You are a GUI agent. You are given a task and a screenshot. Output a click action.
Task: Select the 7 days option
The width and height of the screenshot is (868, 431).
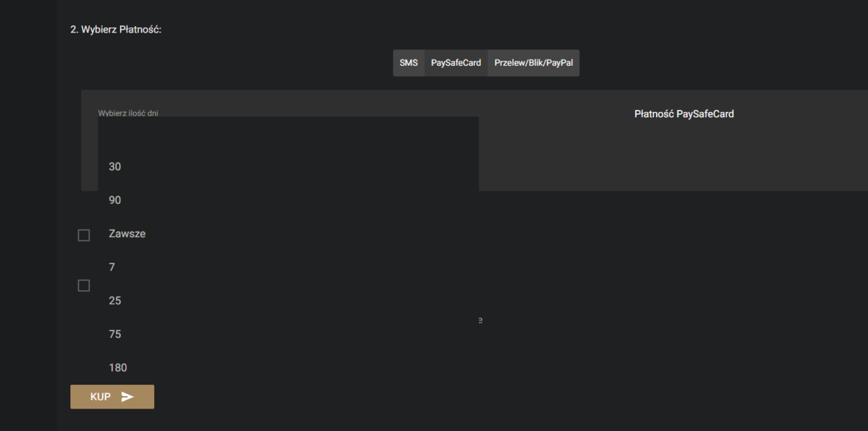coord(288,267)
